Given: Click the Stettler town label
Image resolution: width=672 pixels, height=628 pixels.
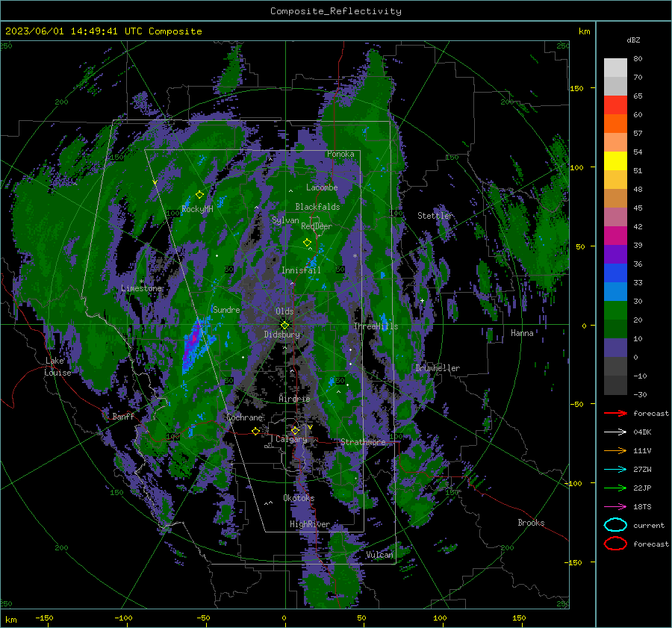Looking at the screenshot, I should coord(435,216).
